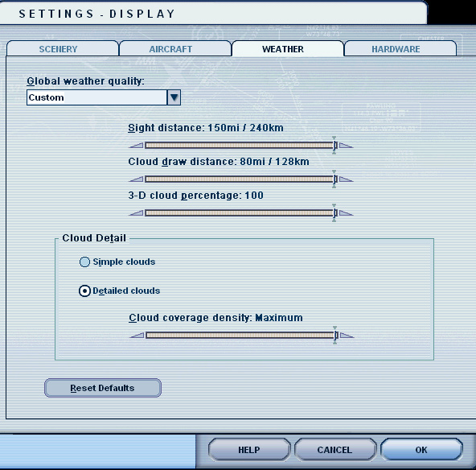Click Reset Defaults button
This screenshot has height=470, width=476.
103,388
